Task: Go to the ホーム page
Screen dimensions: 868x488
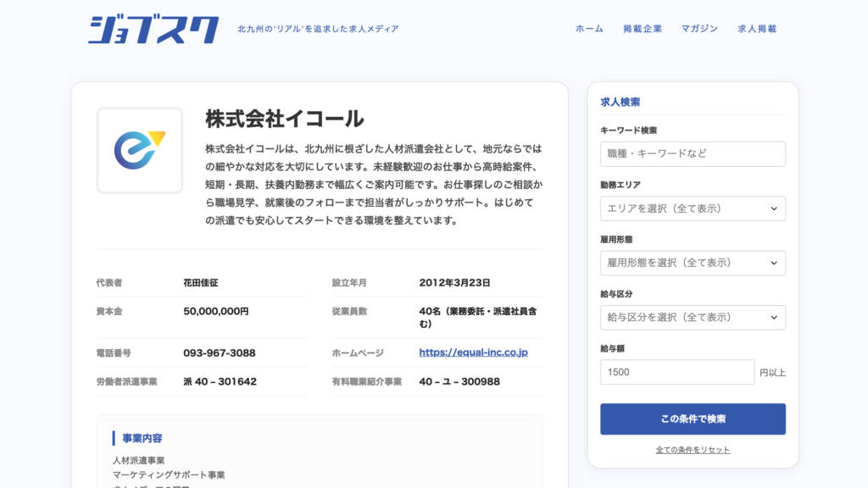Action: click(x=589, y=29)
